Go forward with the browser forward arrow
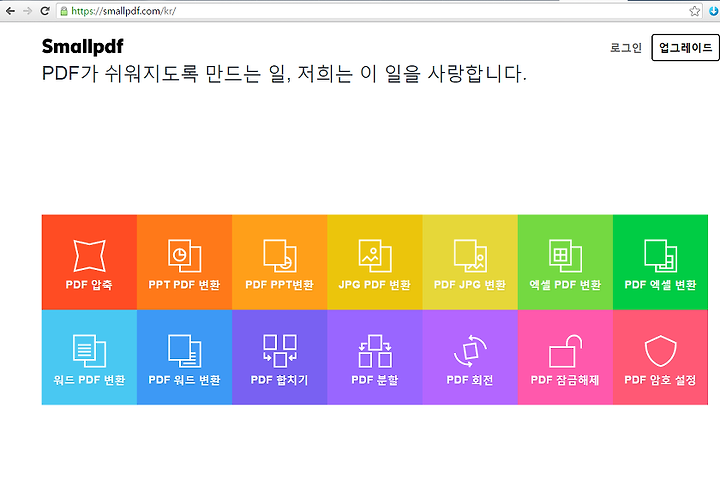720x503 pixels. click(x=27, y=11)
